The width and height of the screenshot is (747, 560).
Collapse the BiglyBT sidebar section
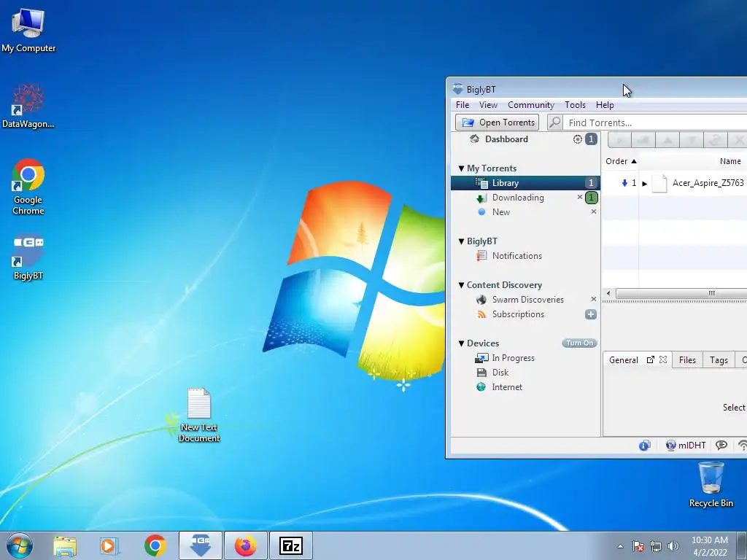tap(461, 241)
